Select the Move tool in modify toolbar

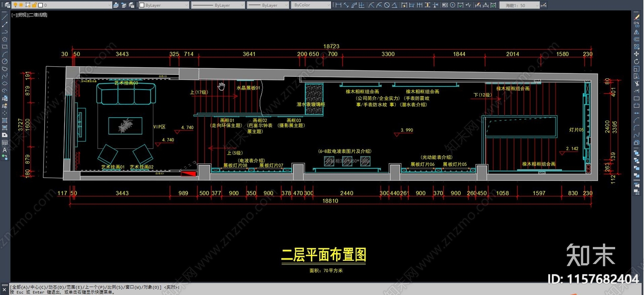coord(636,53)
